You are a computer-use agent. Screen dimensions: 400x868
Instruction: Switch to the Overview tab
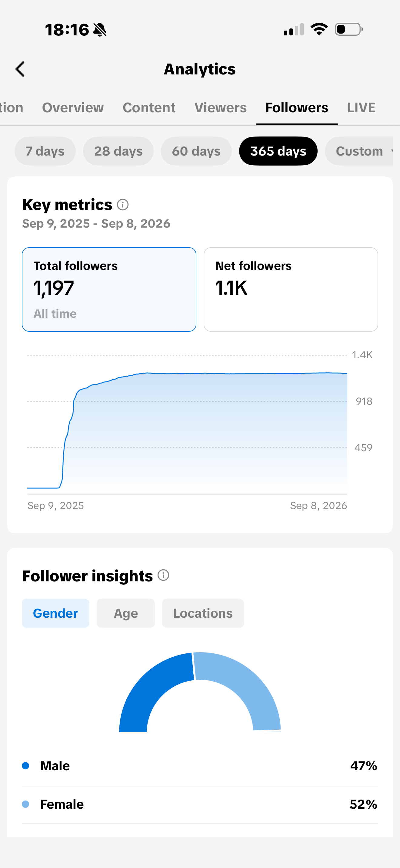pos(73,108)
